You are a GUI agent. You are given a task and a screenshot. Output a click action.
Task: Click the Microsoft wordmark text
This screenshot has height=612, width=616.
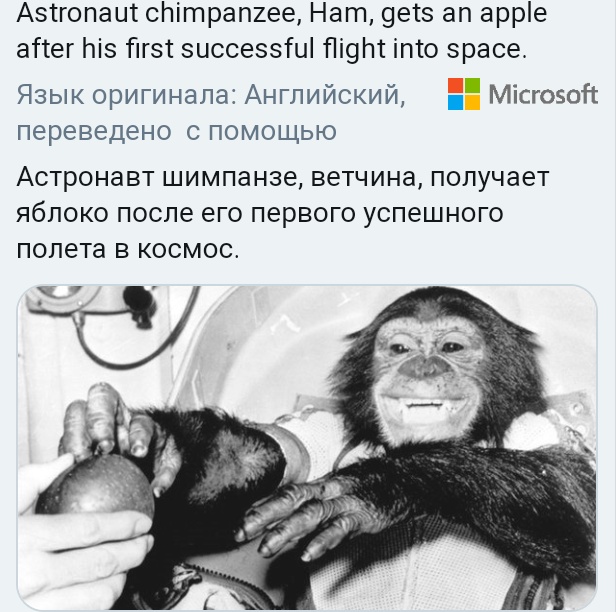(x=543, y=94)
